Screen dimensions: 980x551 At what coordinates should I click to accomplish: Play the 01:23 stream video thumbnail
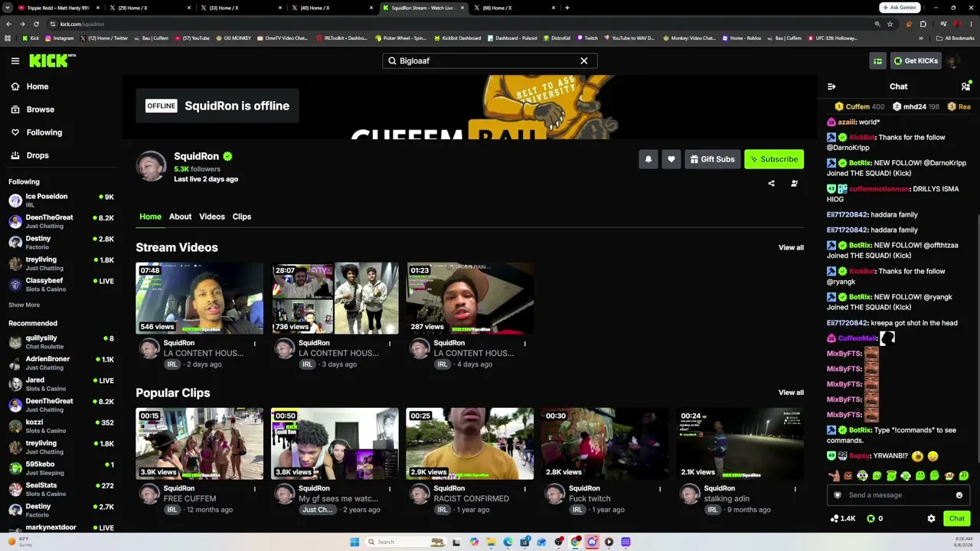pos(470,298)
